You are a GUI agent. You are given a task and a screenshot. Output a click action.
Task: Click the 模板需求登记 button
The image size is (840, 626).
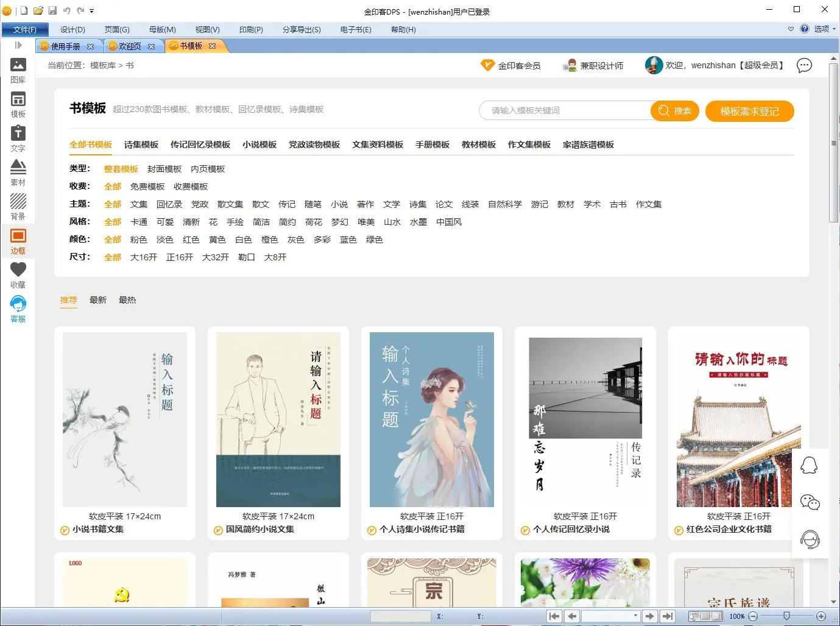tap(749, 111)
